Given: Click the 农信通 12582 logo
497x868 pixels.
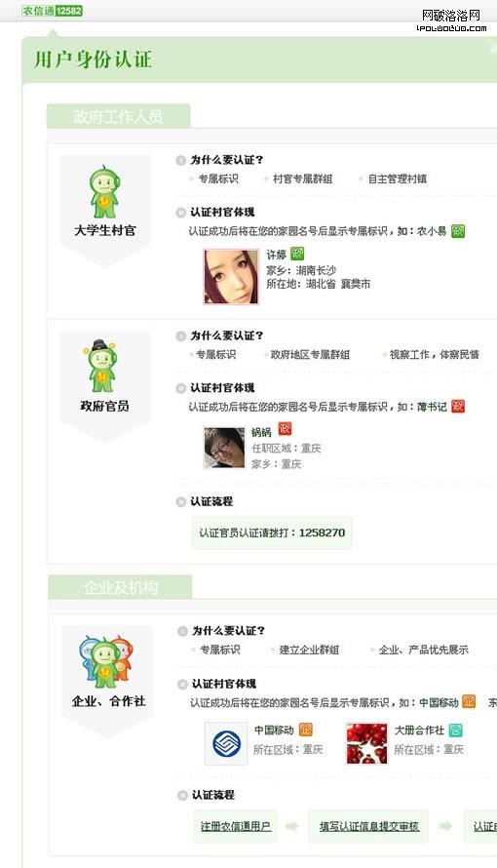Looking at the screenshot, I should pyautogui.click(x=52, y=11).
